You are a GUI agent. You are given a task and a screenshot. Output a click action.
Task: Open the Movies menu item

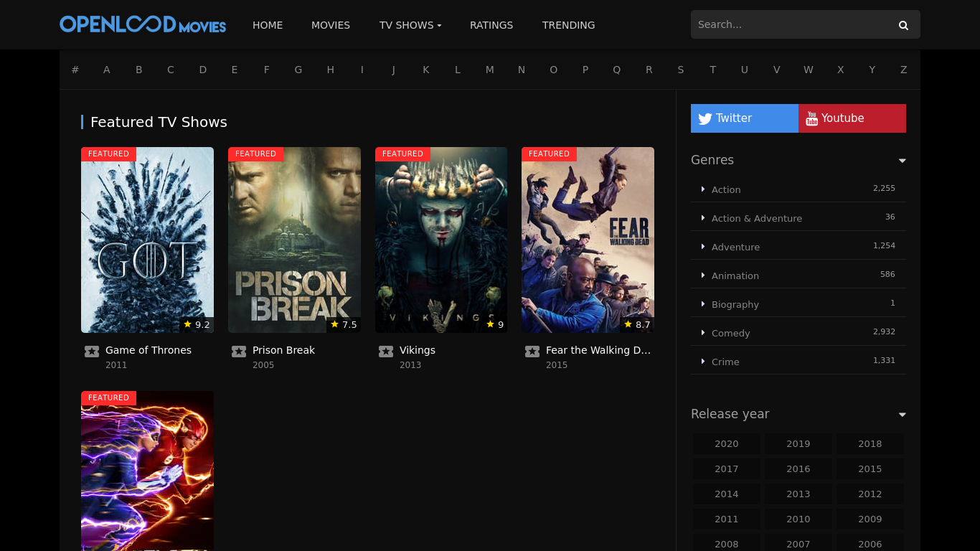pyautogui.click(x=331, y=25)
